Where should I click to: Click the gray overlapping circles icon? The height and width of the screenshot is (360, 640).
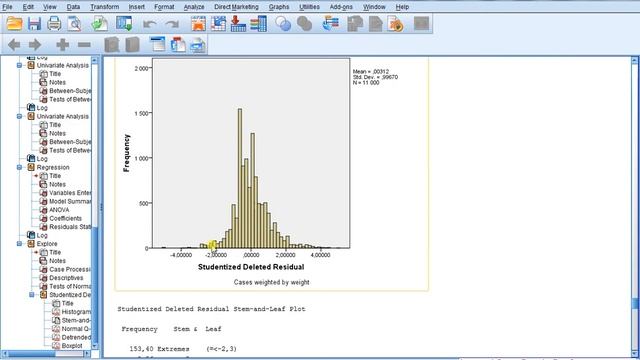pyautogui.click(x=304, y=24)
